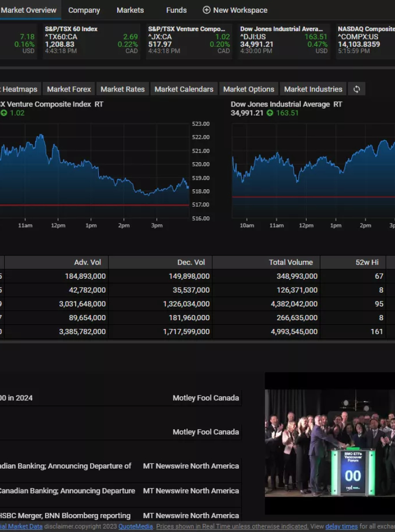The image size is (395, 532).
Task: Open the Dow Jones Industrial Average ticker tile
Action: tap(283, 40)
